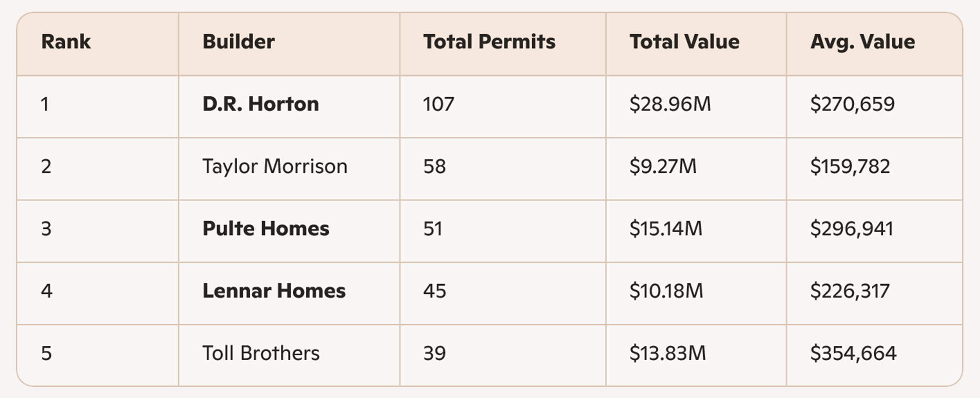This screenshot has width=980, height=398.
Task: Select the Toll Brothers builder cell
Action: [261, 353]
